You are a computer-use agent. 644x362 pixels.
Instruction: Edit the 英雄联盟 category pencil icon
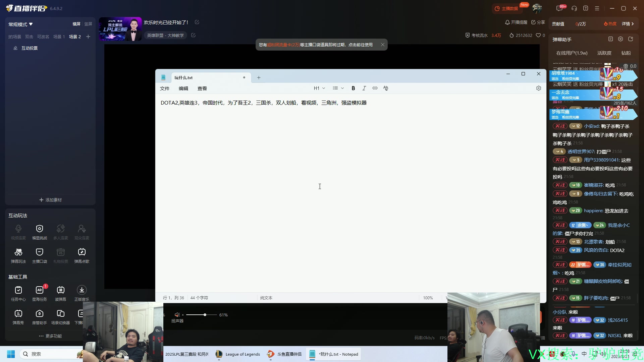click(193, 35)
